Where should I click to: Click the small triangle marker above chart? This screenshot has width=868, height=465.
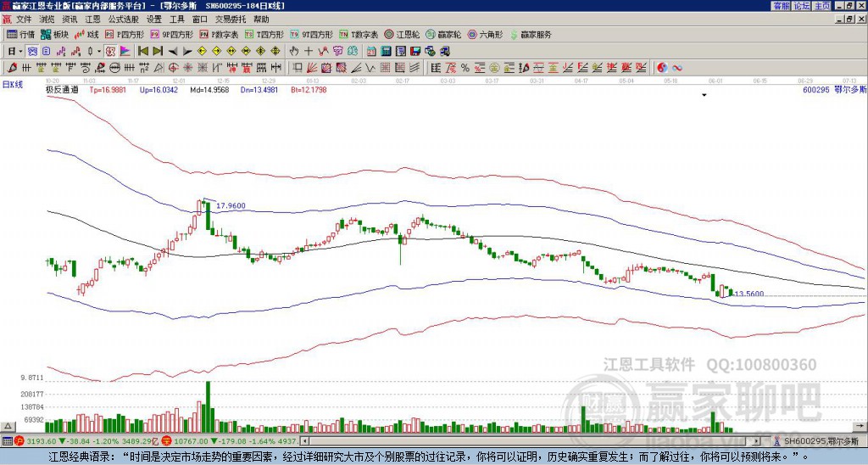click(x=704, y=96)
